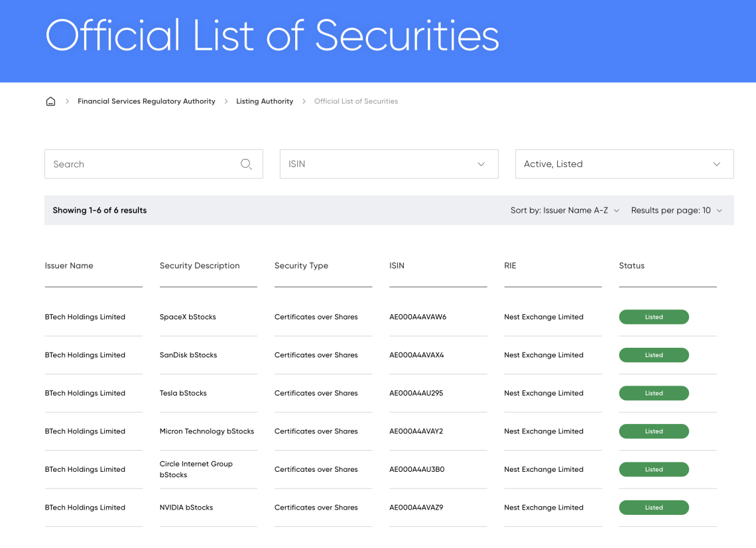Viewport: 756px width, 548px height.
Task: Click the Issuer Name column header
Action: point(69,266)
